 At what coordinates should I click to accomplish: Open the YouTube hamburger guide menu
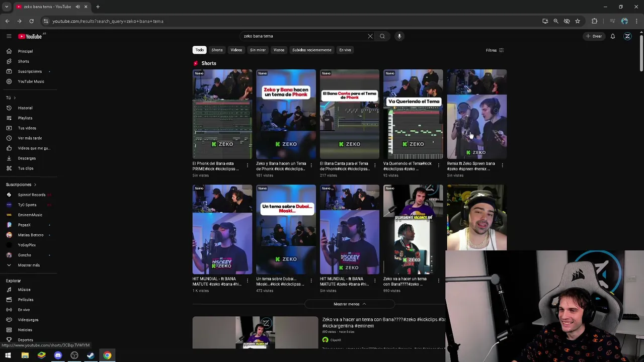(9, 36)
